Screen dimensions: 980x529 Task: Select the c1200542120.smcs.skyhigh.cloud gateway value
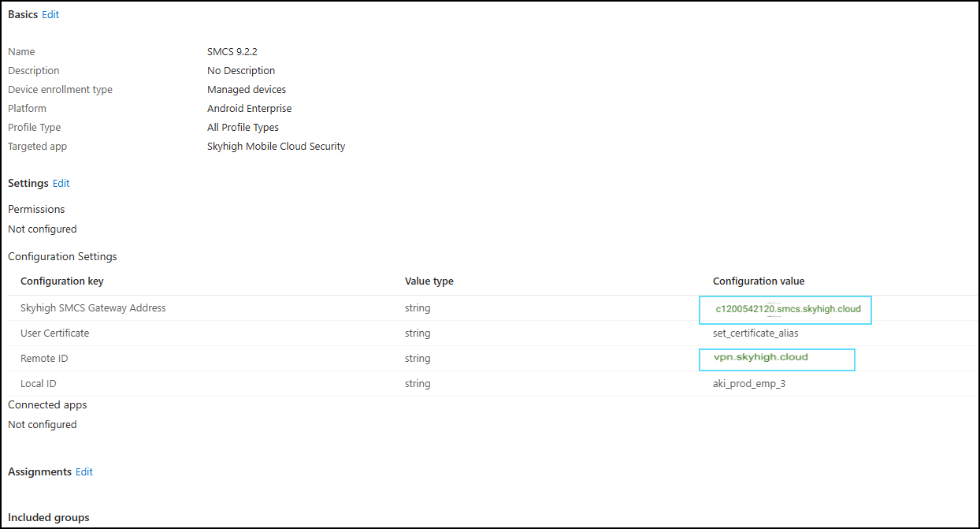(788, 309)
